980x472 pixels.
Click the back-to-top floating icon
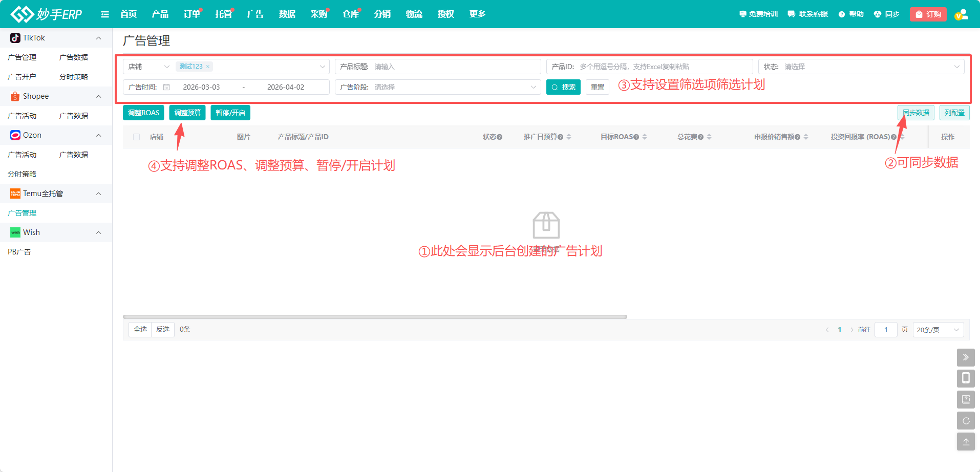click(x=966, y=442)
